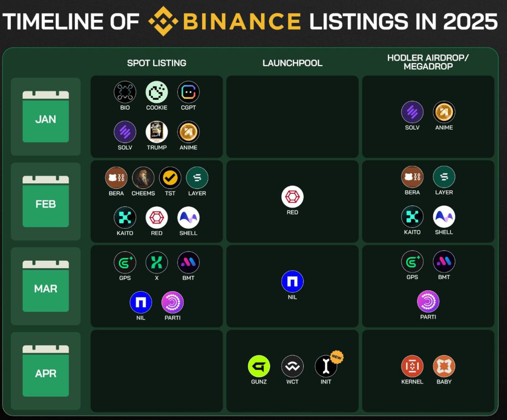The image size is (507, 420).
Task: Click SOLV icon in January Hodler Airdrop
Action: click(x=412, y=112)
